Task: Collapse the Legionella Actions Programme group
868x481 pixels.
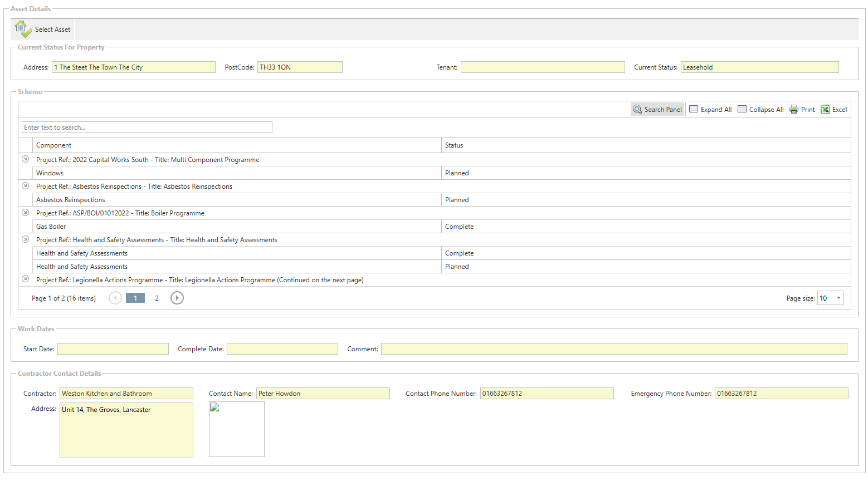Action: (x=25, y=279)
